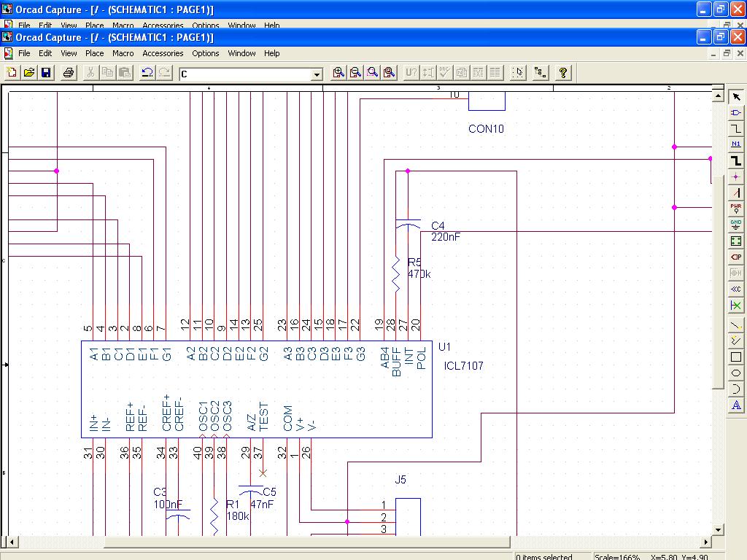Save the schematic with the floppy icon
The height and width of the screenshot is (560, 747).
46,72
